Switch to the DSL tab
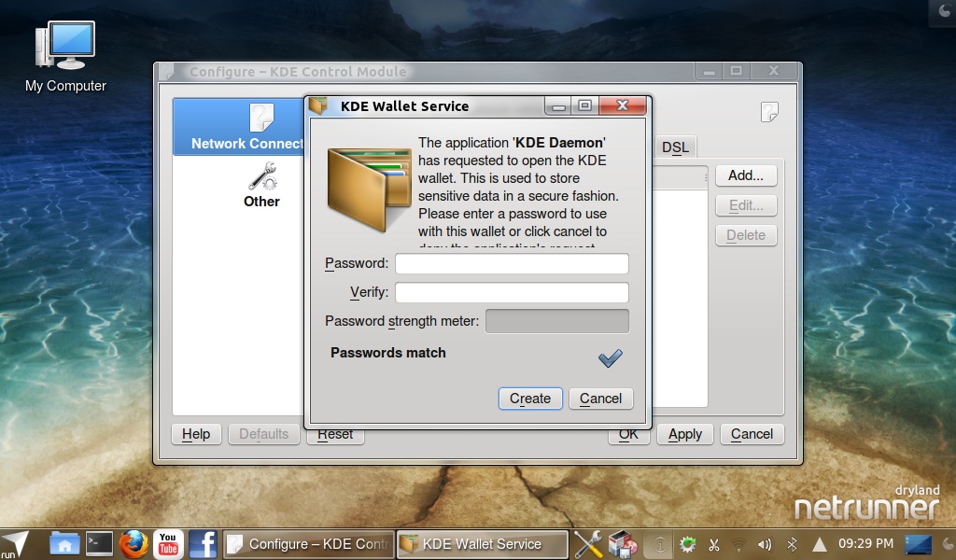 click(x=675, y=147)
